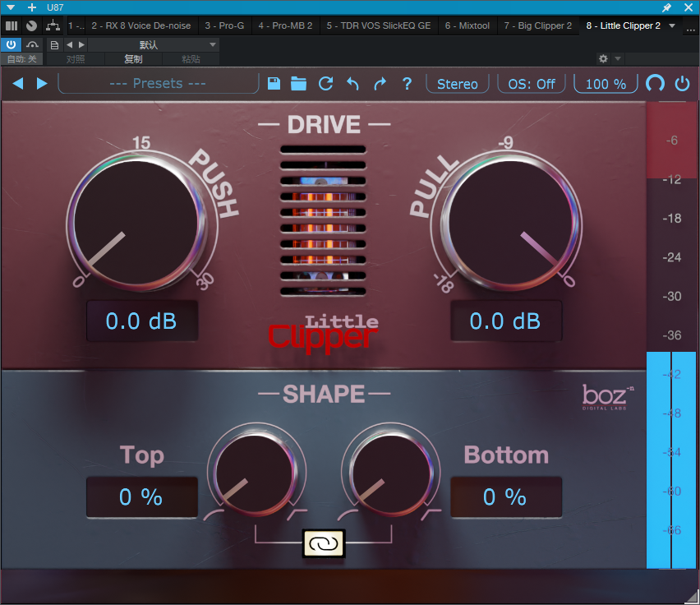This screenshot has height=605, width=700.
Task: Click the PULL 0.0 dB value field
Action: pos(506,321)
